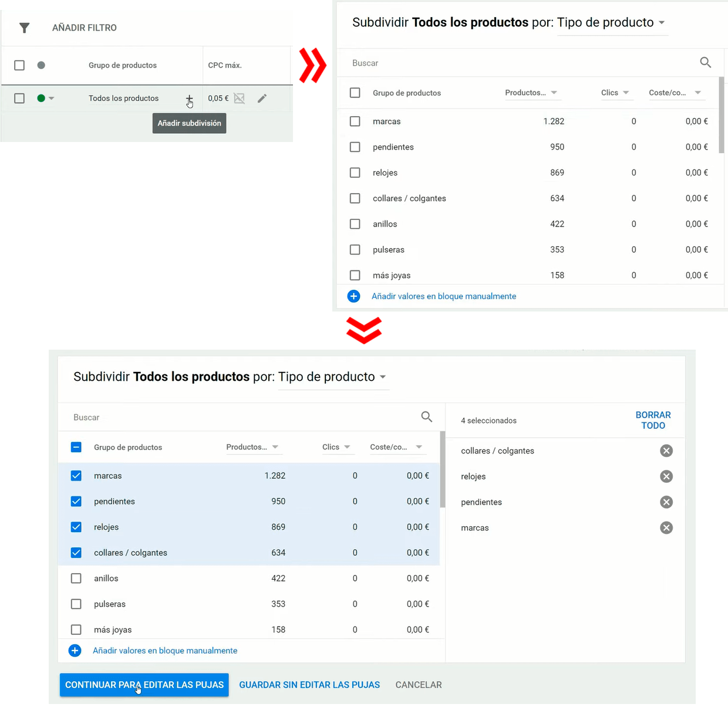This screenshot has width=728, height=714.
Task: Check the 'Todos los productos' row checkbox
Action: click(x=19, y=99)
